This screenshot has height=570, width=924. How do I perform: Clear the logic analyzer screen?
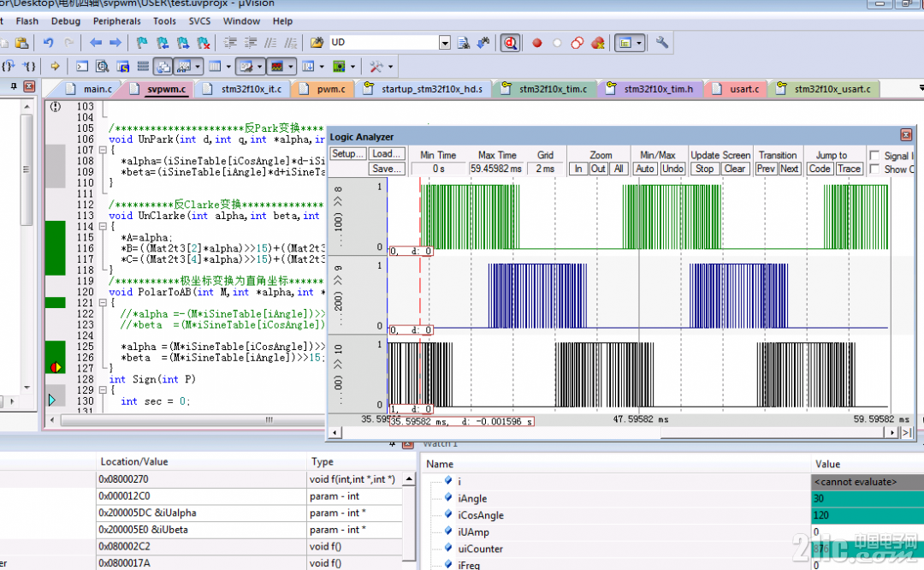pyautogui.click(x=735, y=169)
